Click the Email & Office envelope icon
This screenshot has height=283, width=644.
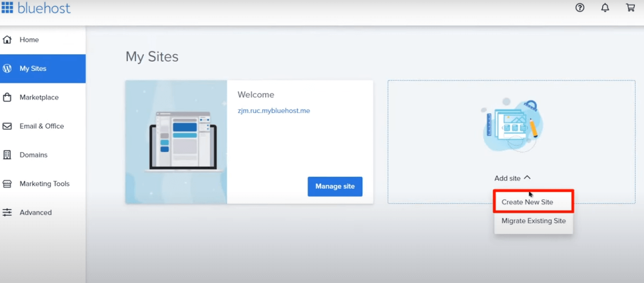point(7,126)
